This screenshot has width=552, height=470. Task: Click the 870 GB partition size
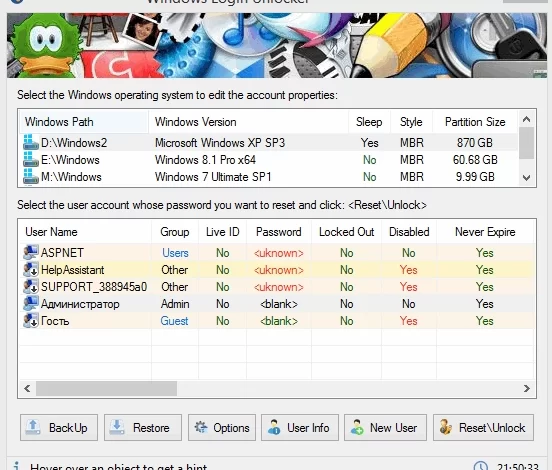pyautogui.click(x=475, y=143)
